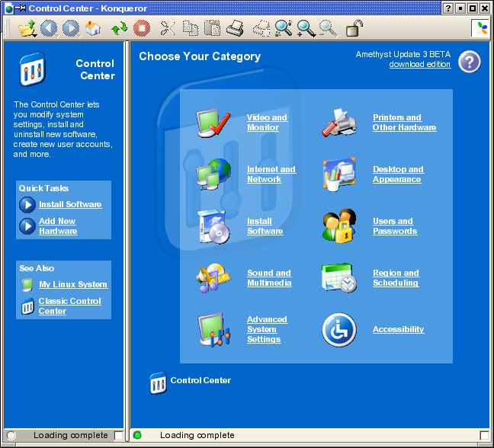Screen dimensions: 494x448
Task: Click the Classic Control Center sidebar icon
Action: [27, 306]
